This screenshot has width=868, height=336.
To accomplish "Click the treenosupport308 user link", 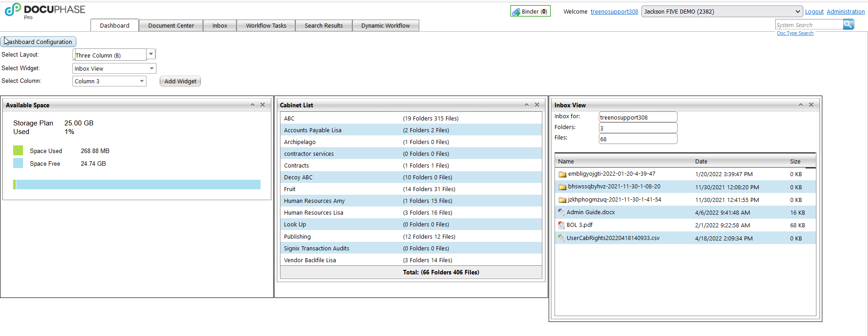I will [x=614, y=12].
